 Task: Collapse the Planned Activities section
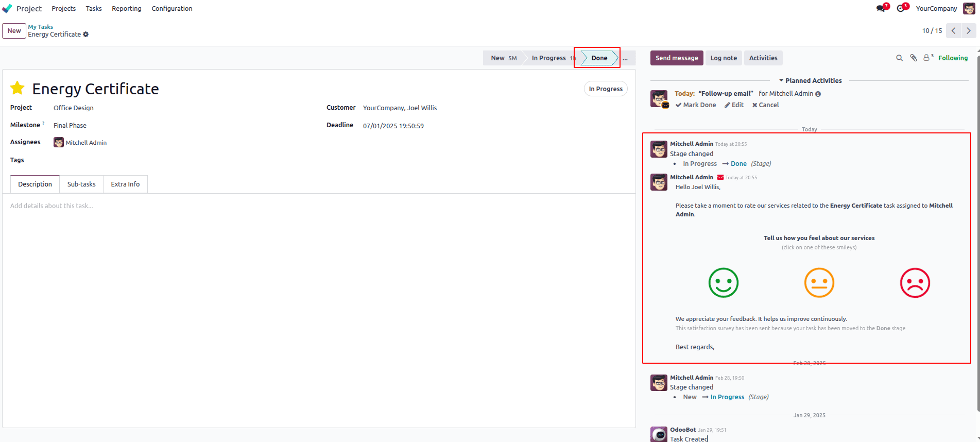(810, 80)
